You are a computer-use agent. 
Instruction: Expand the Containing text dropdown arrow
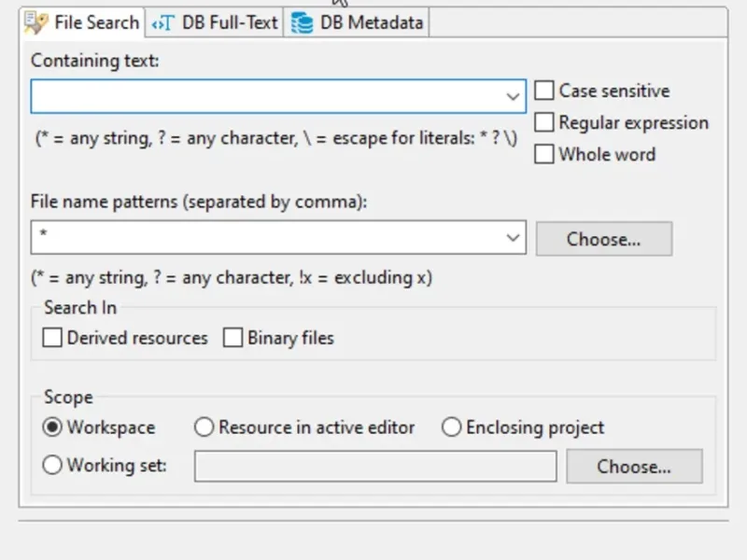click(513, 96)
